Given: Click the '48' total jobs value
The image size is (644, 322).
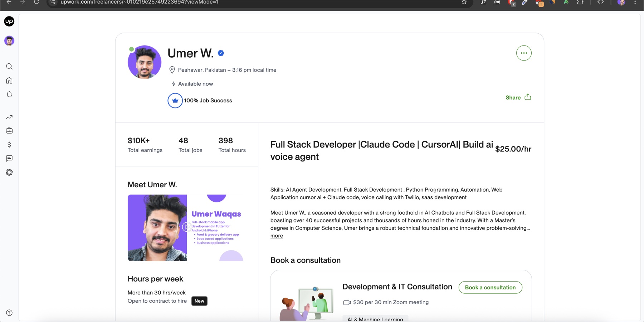Looking at the screenshot, I should pos(183,140).
